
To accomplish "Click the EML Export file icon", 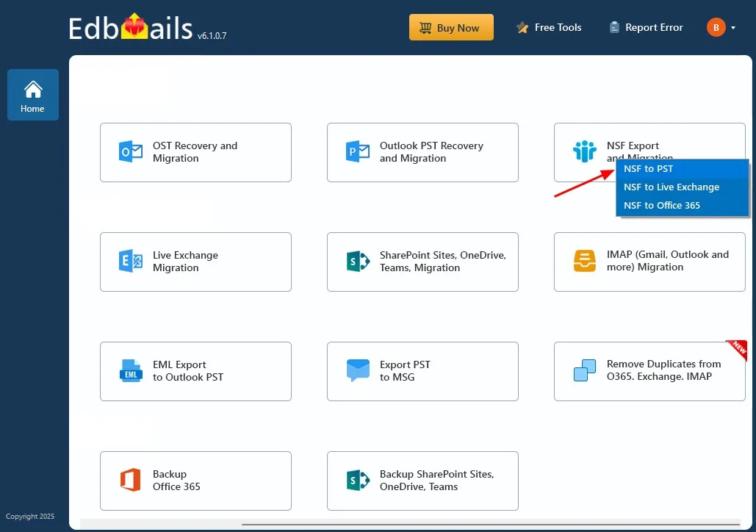I will pyautogui.click(x=131, y=371).
